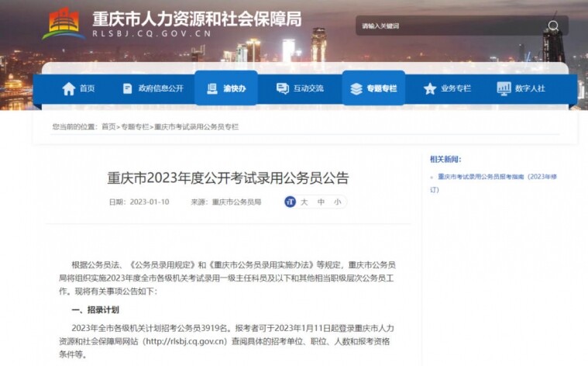The height and width of the screenshot is (366, 588).
Task: Click the document icon beside 政府信息公开
Action: coord(128,88)
